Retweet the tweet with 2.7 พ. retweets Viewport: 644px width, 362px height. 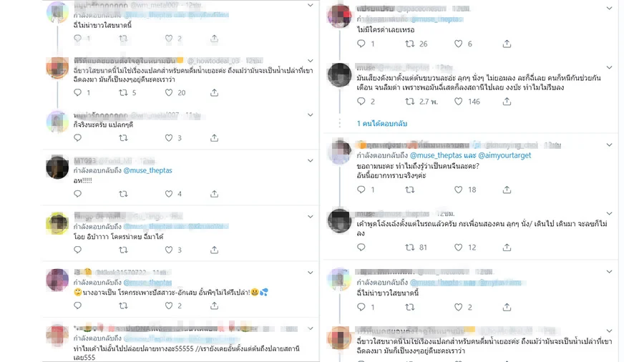[x=410, y=102]
